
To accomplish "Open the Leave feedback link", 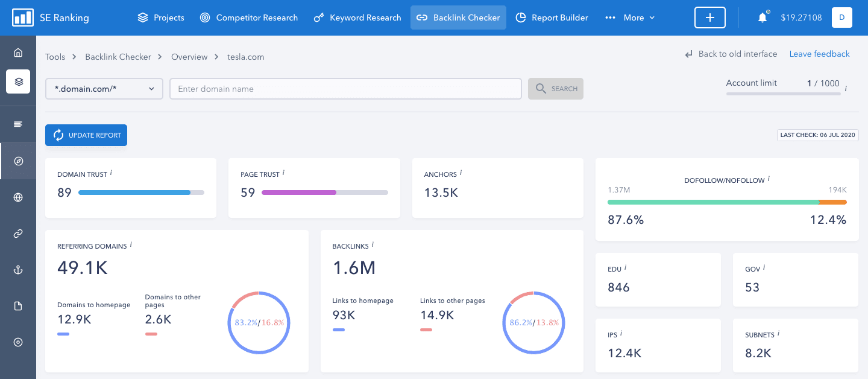I will [x=820, y=54].
